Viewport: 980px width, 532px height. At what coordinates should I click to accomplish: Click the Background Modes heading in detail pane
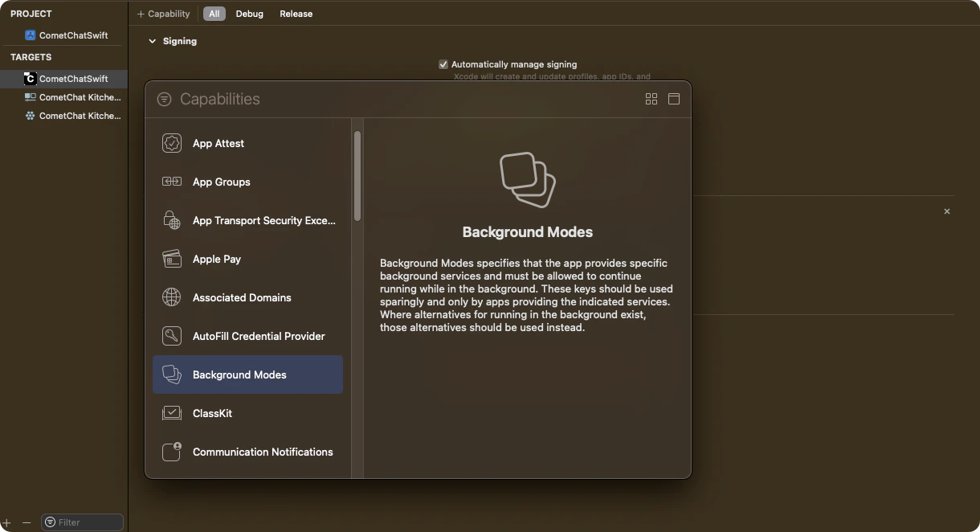click(528, 232)
